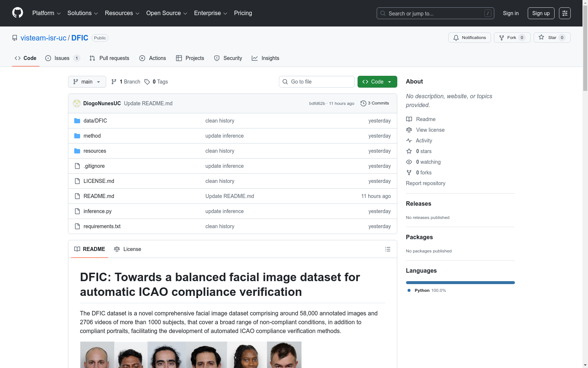Viewport: 588px width, 368px height.
Task: Click the DFIC repository name link
Action: (x=80, y=38)
